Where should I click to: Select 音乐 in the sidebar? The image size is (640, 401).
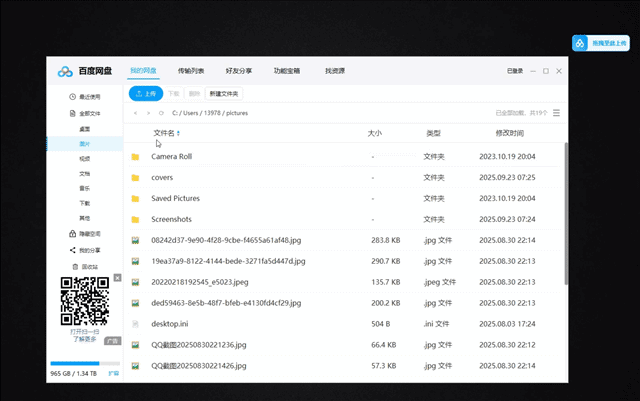click(84, 188)
